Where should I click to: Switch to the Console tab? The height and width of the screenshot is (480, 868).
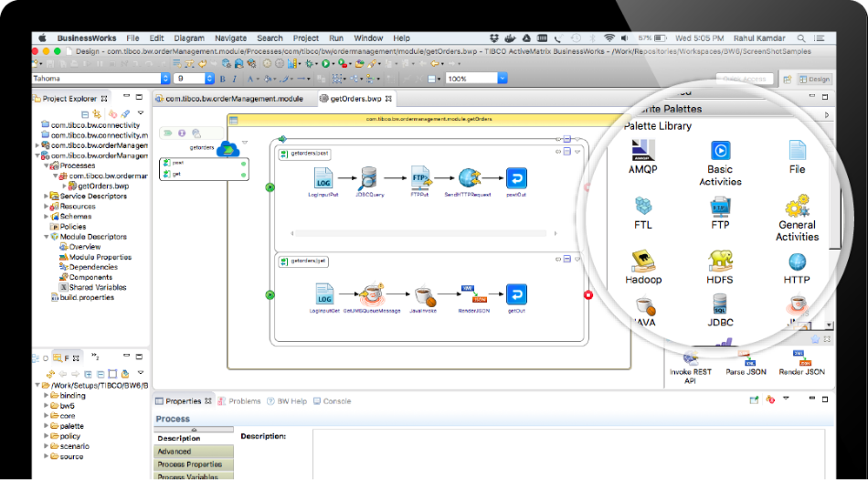tap(333, 400)
